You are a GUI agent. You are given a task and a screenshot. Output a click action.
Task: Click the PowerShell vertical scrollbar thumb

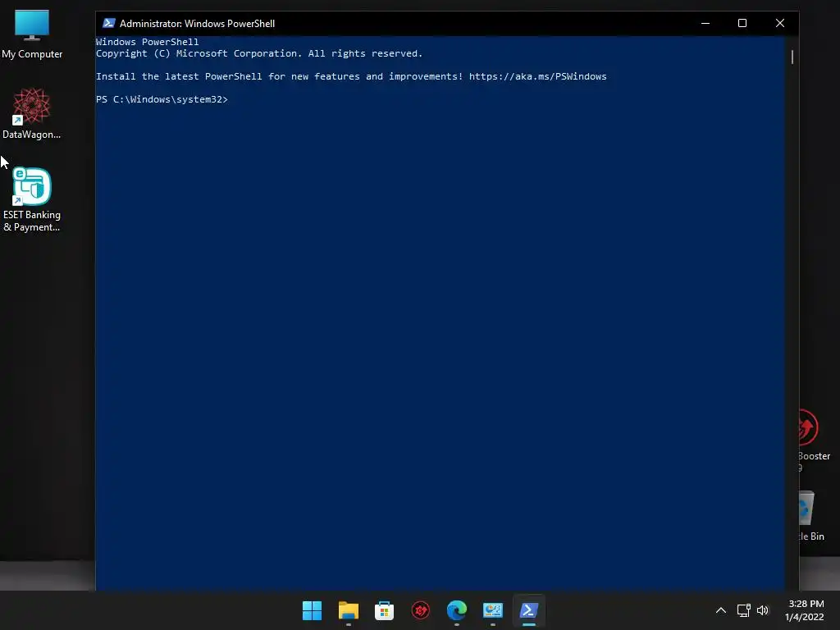point(792,57)
